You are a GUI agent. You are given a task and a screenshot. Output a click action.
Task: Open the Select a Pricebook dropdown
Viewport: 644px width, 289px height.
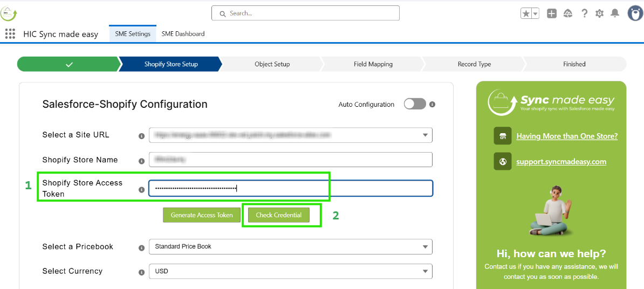(425, 247)
